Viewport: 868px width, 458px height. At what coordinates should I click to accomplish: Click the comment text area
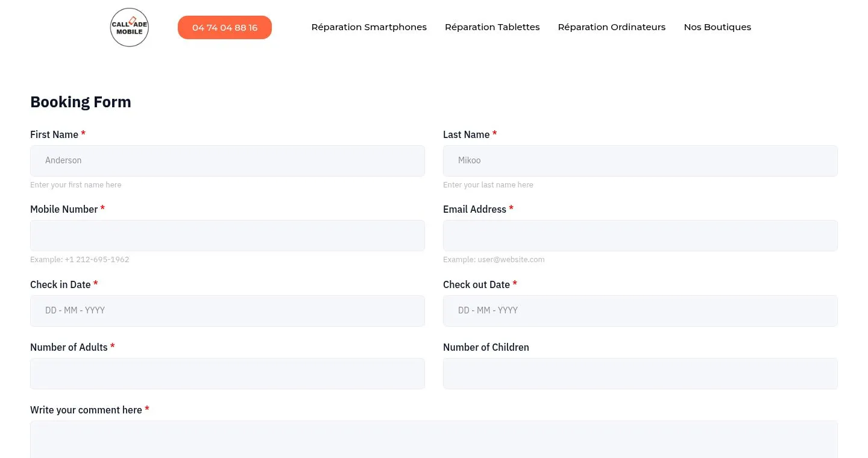pos(434,439)
